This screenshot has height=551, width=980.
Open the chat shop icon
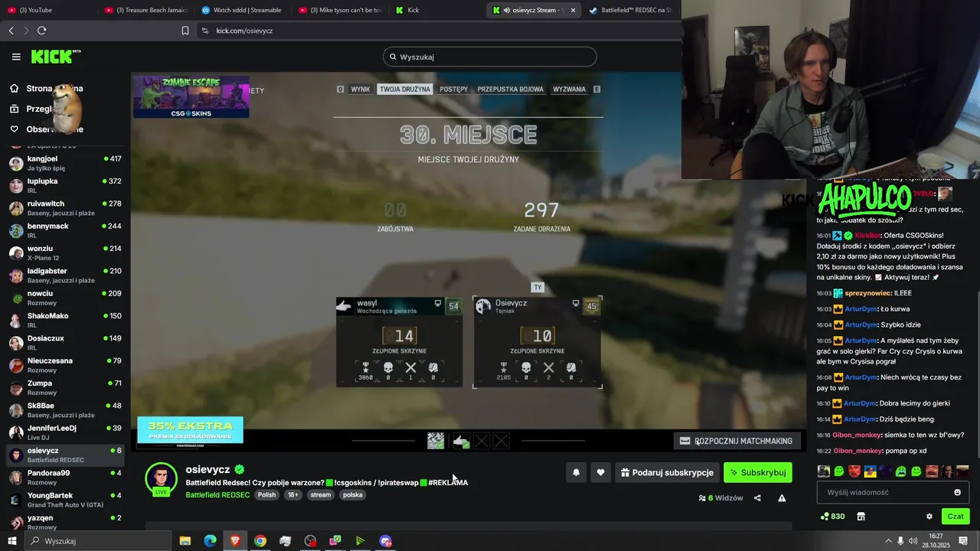coord(861,517)
